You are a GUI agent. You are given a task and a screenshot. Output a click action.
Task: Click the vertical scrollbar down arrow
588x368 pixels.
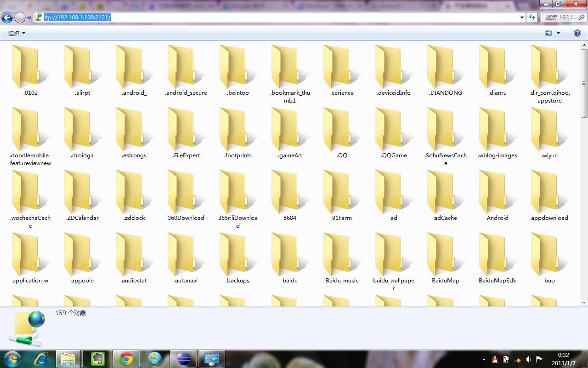584,302
